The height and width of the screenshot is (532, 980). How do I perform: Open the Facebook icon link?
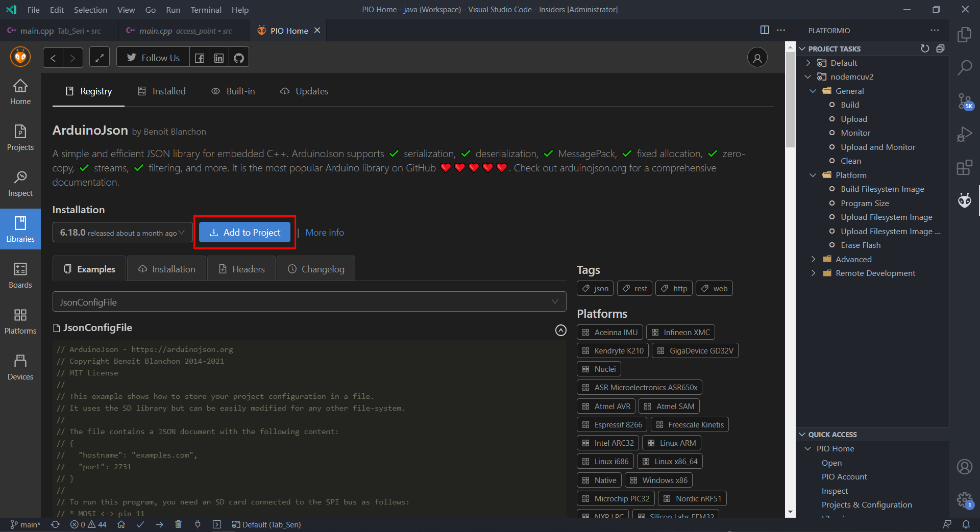(200, 58)
